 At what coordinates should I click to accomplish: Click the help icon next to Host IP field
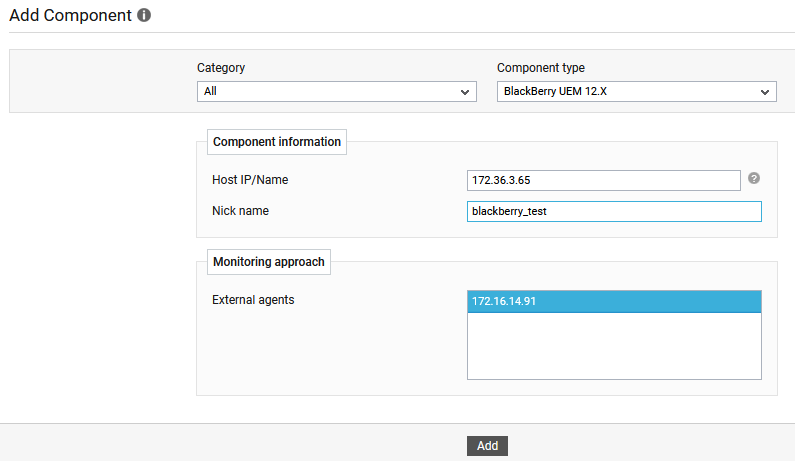pos(753,178)
